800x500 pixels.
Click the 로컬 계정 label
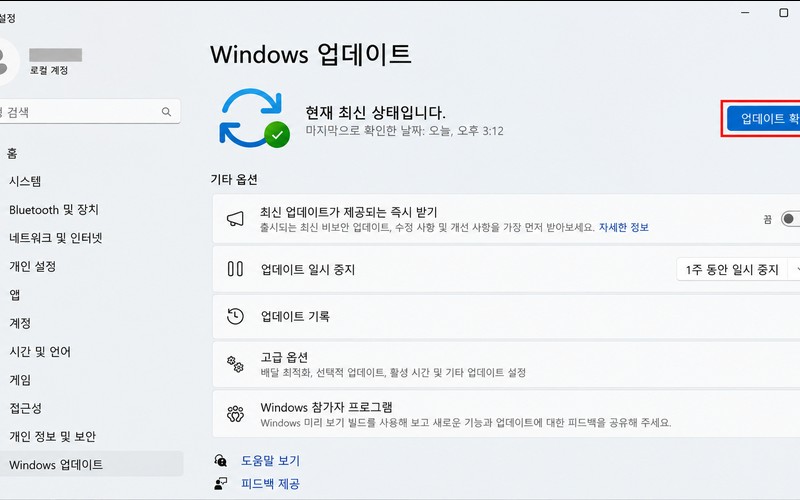(49, 70)
